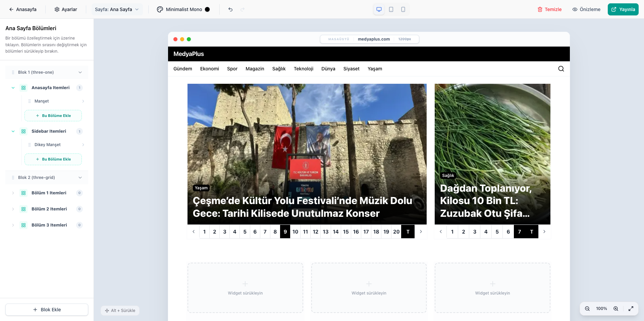Click the undo arrow icon
This screenshot has width=644, height=321.
(230, 9)
